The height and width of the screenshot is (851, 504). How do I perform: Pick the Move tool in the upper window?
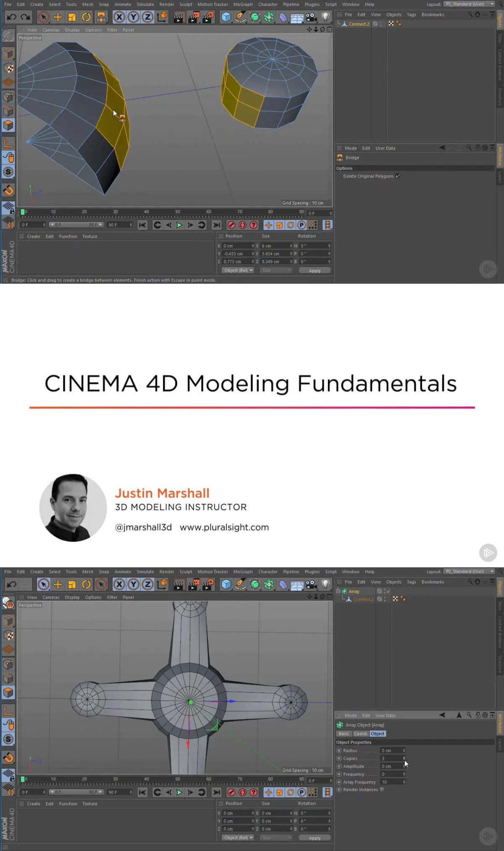click(58, 17)
